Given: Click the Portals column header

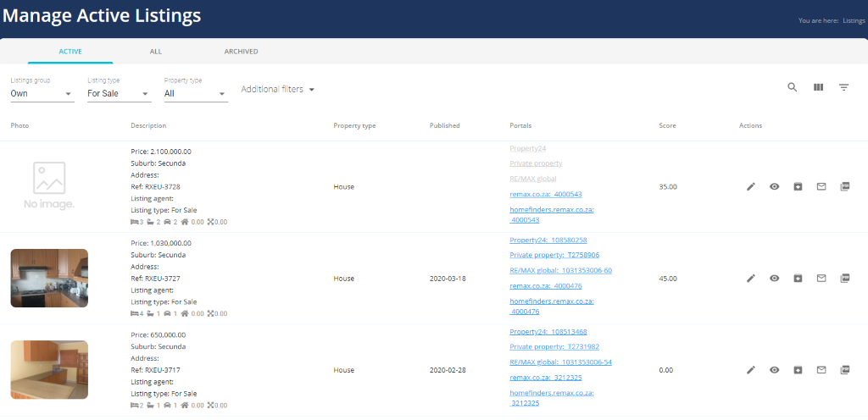Looking at the screenshot, I should [520, 125].
